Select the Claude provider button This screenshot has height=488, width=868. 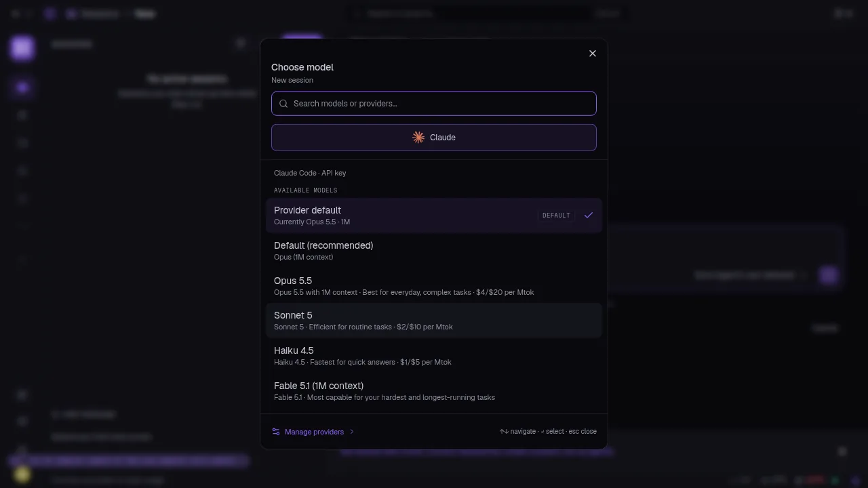(434, 138)
